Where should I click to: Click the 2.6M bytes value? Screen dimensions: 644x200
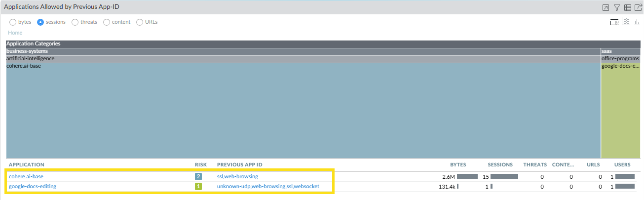448,176
